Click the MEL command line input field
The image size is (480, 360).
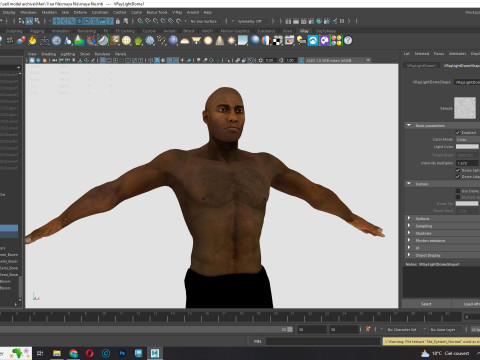(x=323, y=341)
